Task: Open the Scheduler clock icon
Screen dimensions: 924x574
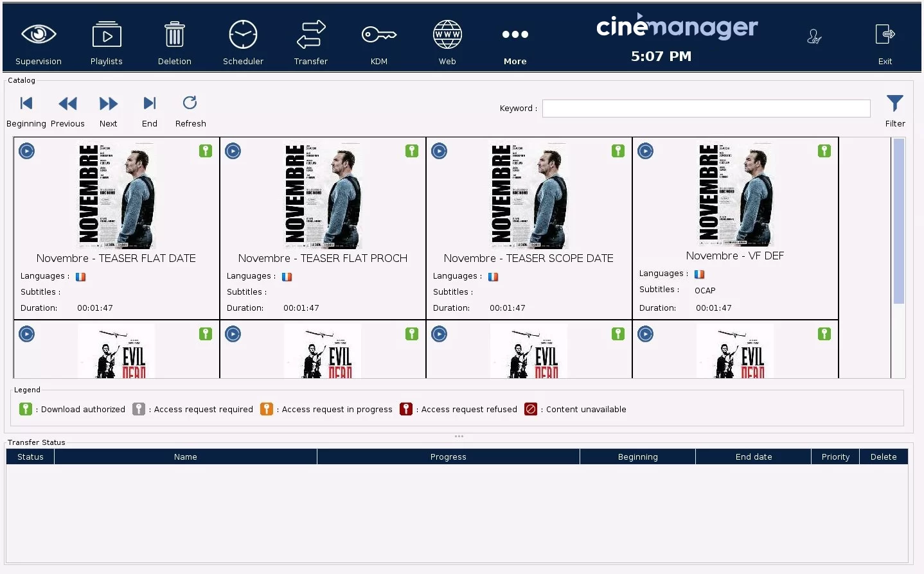Action: coord(243,35)
